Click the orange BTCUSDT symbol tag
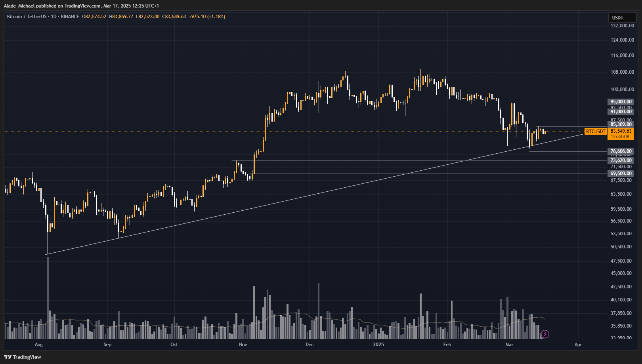The image size is (642, 364). 596,131
